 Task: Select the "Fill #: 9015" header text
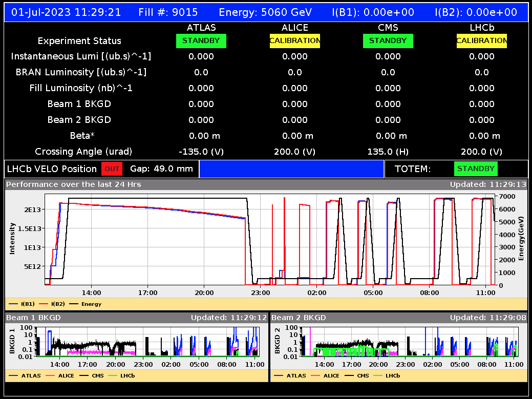[x=168, y=13]
